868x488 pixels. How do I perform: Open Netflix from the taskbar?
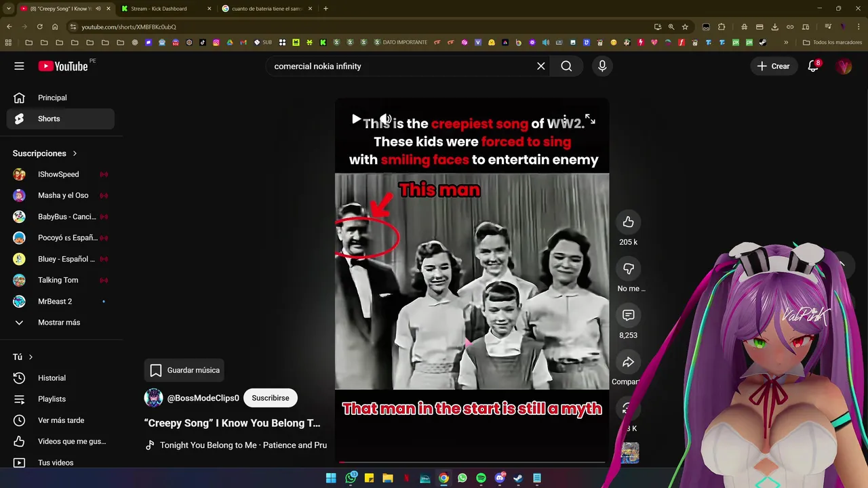406,478
